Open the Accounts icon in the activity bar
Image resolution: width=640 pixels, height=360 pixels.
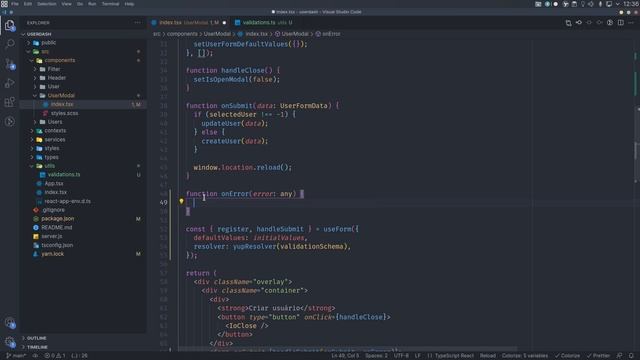pyautogui.click(x=10, y=323)
